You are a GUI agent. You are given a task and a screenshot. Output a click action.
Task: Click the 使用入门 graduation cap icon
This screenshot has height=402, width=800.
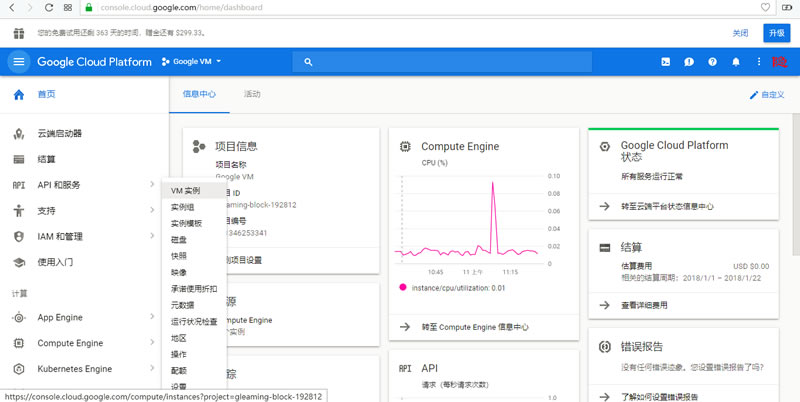click(x=19, y=262)
